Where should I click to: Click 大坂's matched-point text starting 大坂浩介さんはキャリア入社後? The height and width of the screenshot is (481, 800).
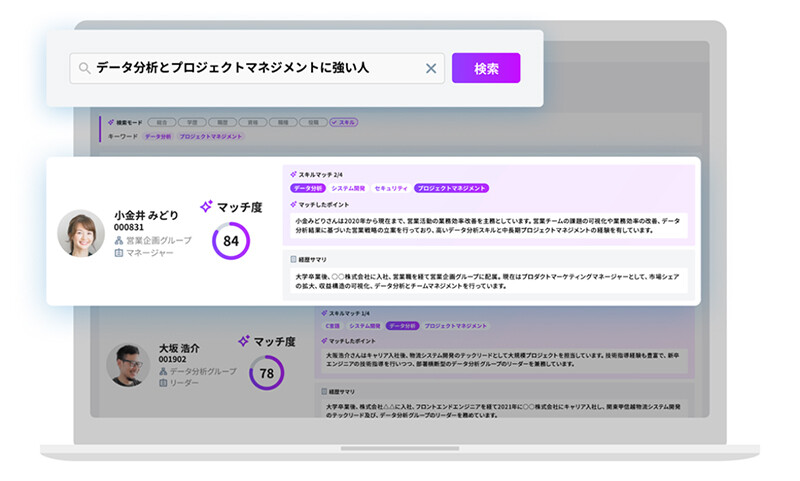click(503, 360)
